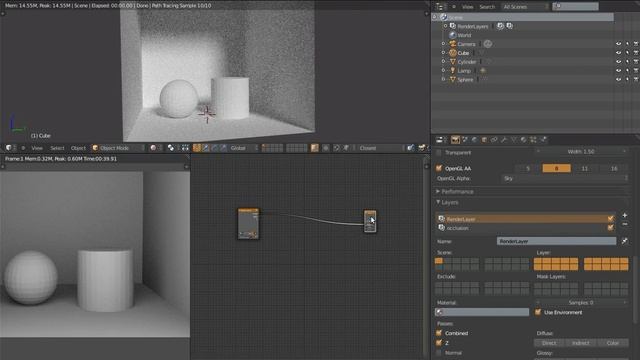This screenshot has width=640, height=360.
Task: Open the 3D viewport View menu
Action: tap(37, 148)
